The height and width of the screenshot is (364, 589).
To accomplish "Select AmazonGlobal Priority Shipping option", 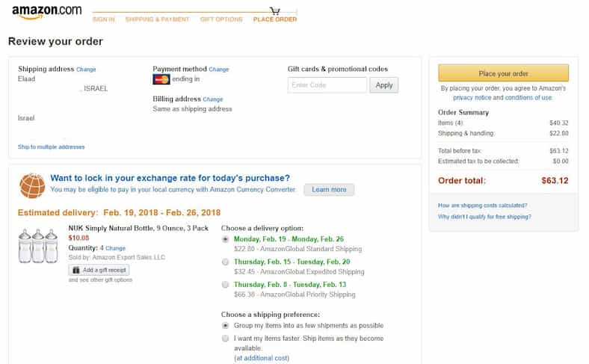I will (226, 285).
